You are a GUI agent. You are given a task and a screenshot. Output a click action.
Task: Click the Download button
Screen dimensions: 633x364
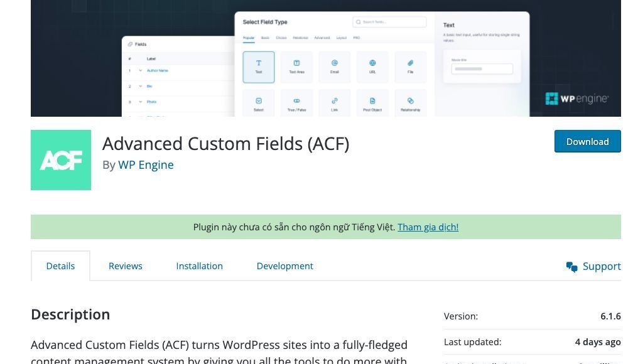(587, 141)
